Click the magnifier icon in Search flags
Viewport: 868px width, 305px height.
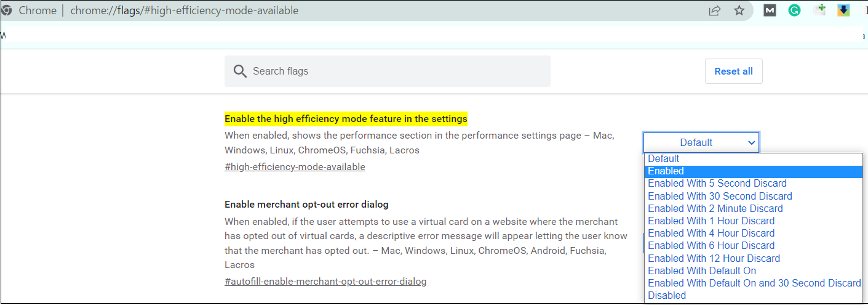point(240,71)
